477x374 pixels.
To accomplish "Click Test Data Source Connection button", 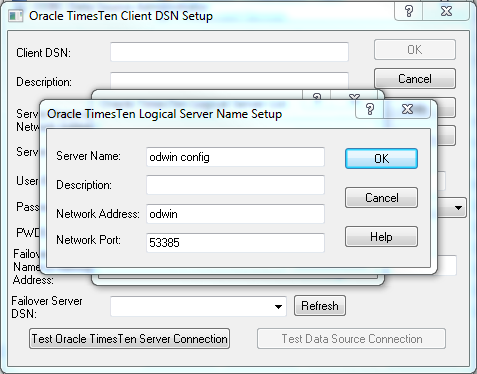I will 351,339.
